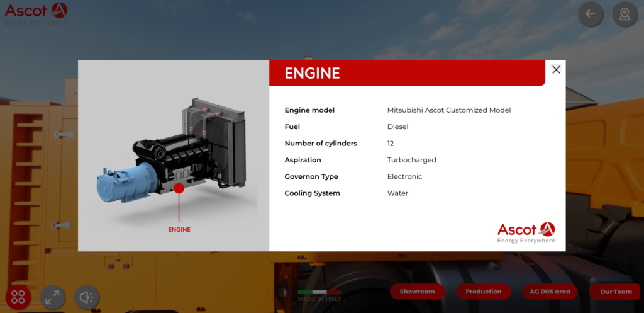Click the cylinders value '12'
Screen dimensions: 644x313
point(391,144)
